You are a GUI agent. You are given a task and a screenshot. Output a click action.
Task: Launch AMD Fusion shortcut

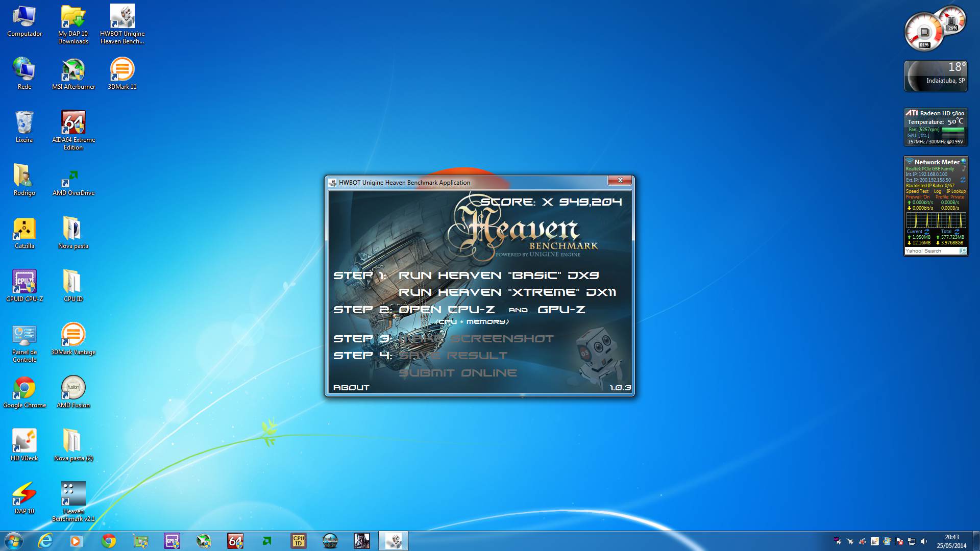[x=73, y=392]
